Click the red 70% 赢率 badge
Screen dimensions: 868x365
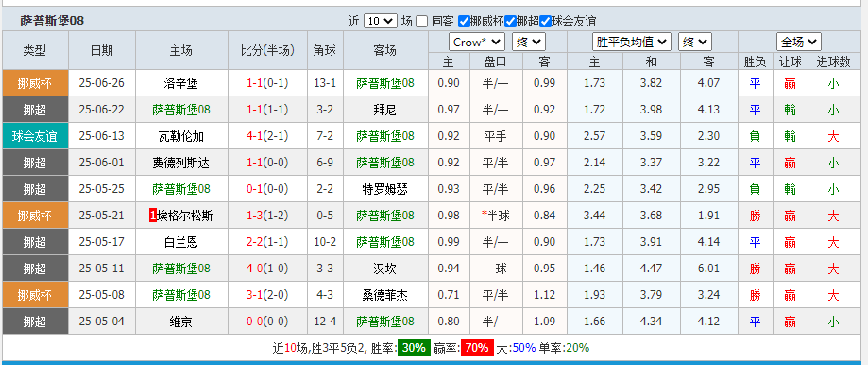pyautogui.click(x=477, y=348)
